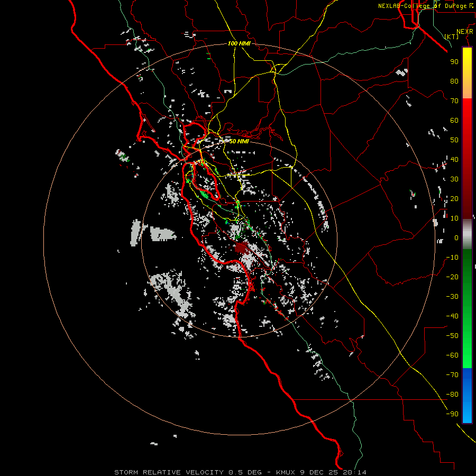The image size is (476, 476).
Task: Select the "80" value on velocity scale
Action: [454, 81]
